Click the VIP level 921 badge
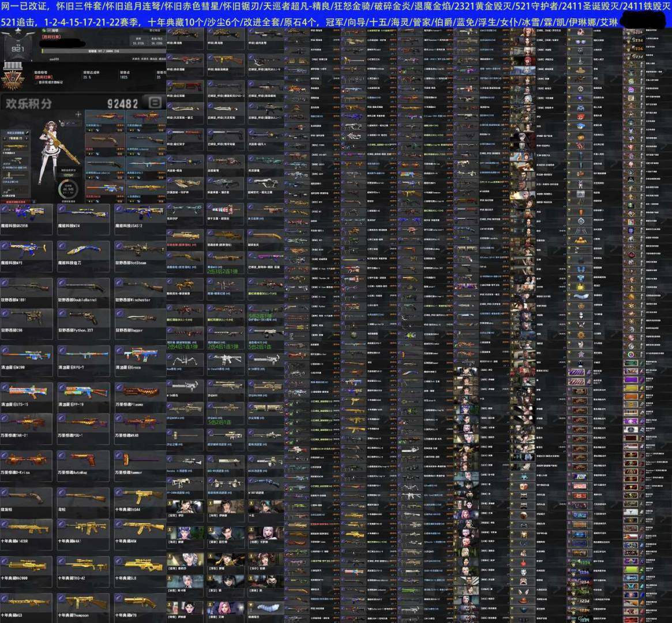The width and height of the screenshot is (672, 623). [17, 49]
